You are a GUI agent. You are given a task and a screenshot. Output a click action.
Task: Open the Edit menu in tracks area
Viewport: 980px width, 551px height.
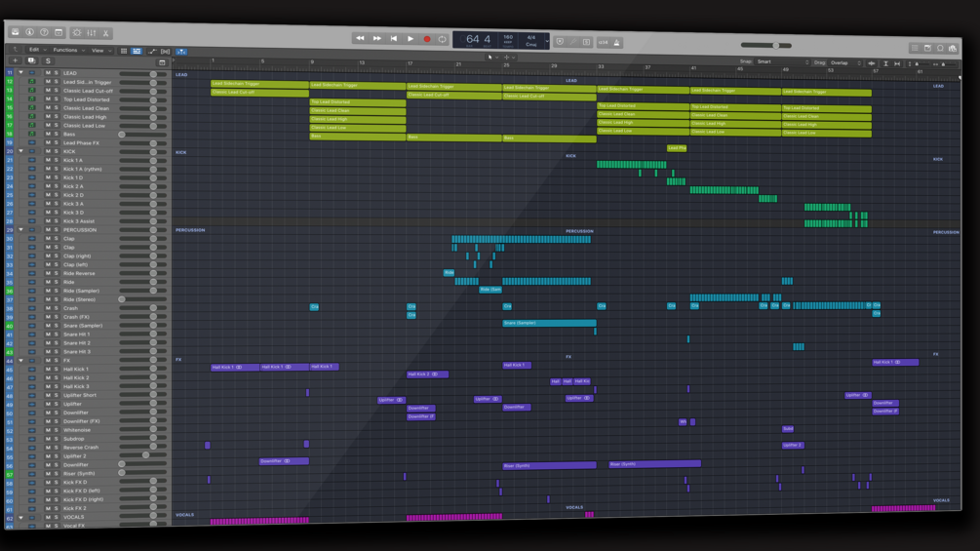36,50
